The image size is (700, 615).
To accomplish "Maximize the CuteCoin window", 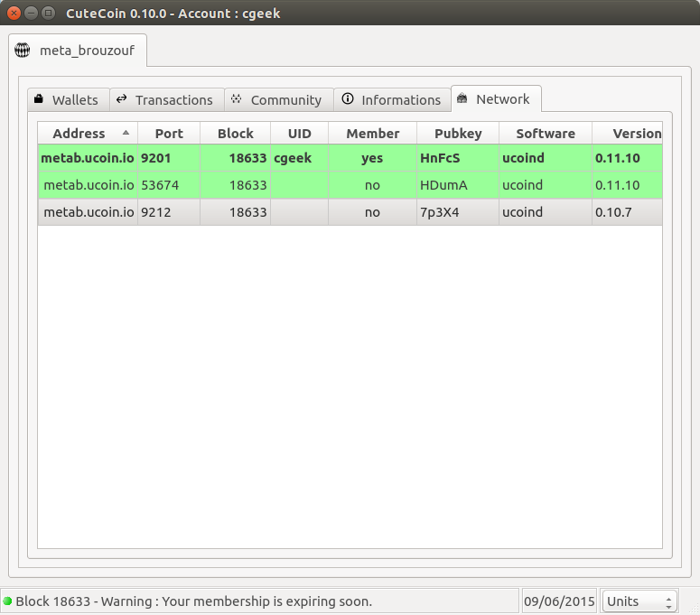I will pos(48,13).
